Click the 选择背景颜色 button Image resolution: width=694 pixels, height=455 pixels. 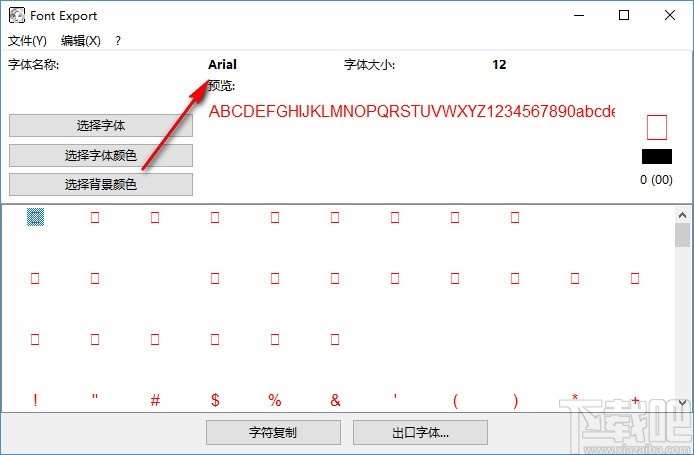pyautogui.click(x=101, y=184)
